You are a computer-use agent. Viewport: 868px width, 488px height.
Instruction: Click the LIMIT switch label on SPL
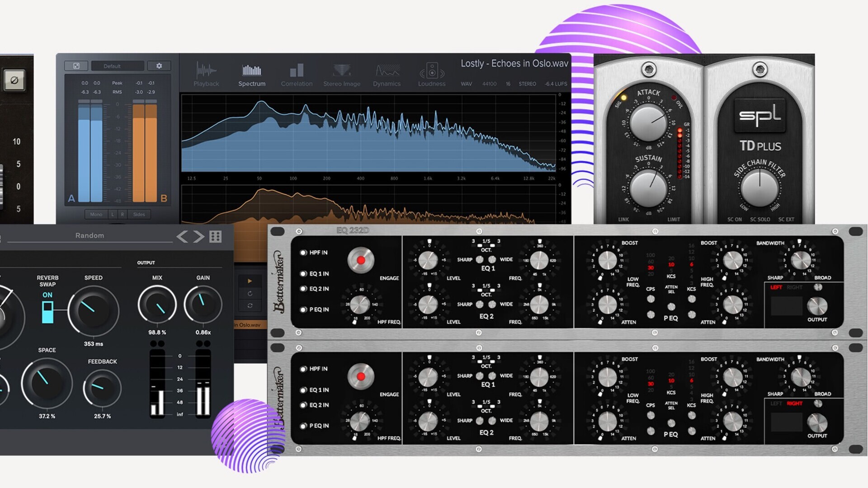(x=674, y=219)
